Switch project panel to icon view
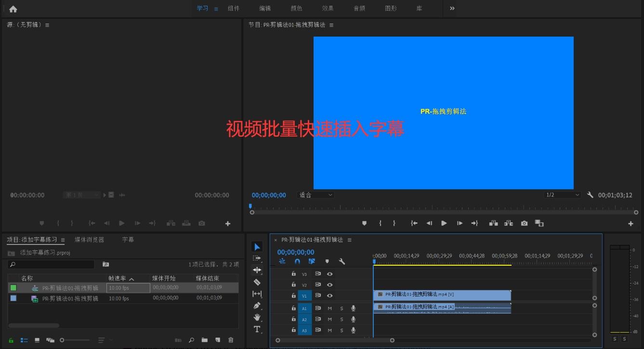Image resolution: width=644 pixels, height=349 pixels. pos(37,340)
